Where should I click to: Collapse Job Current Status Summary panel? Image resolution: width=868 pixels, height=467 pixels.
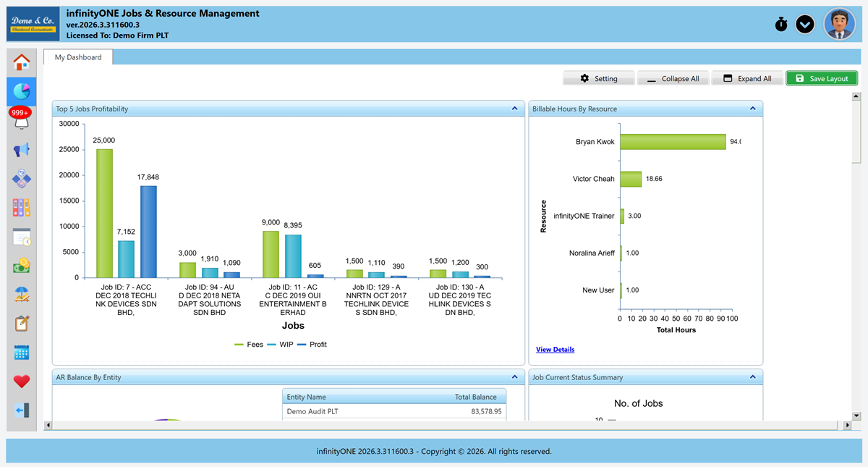point(752,377)
